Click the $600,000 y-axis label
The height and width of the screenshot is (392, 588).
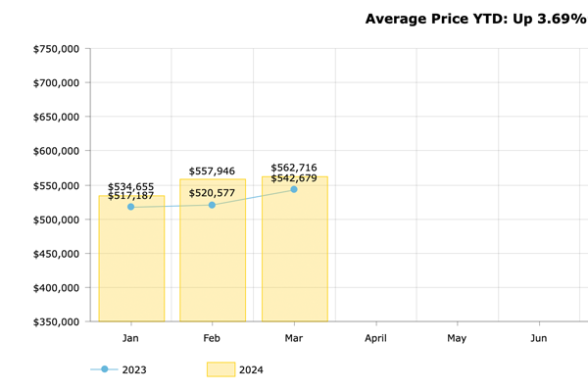(55, 151)
